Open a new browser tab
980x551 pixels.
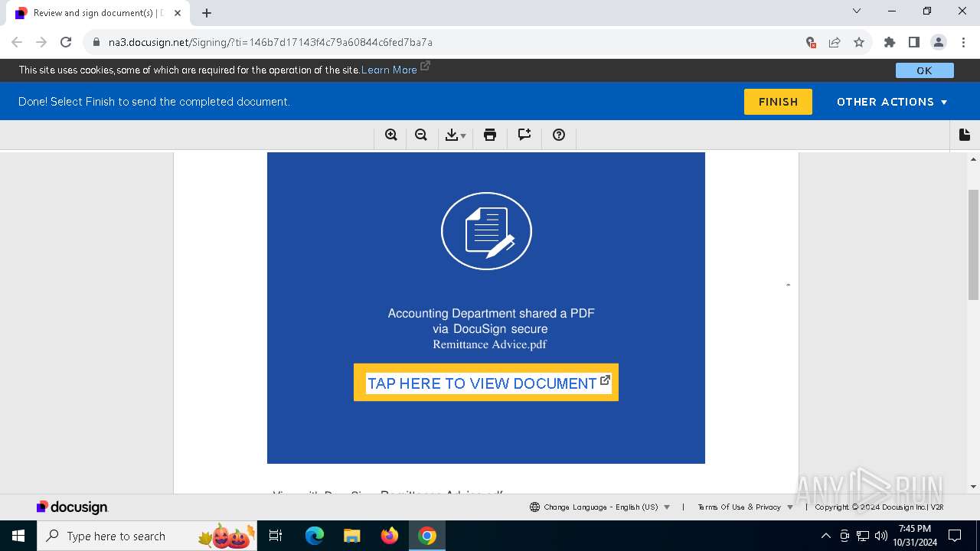click(x=207, y=12)
